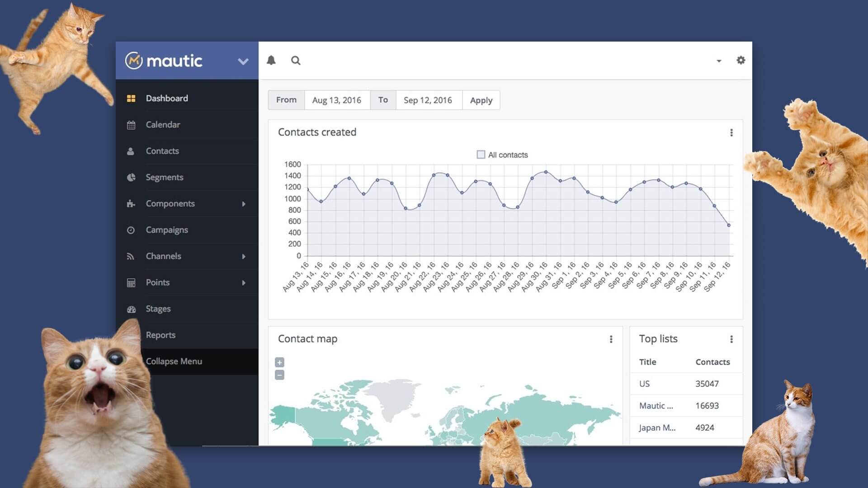Open Top lists widget options menu

731,339
